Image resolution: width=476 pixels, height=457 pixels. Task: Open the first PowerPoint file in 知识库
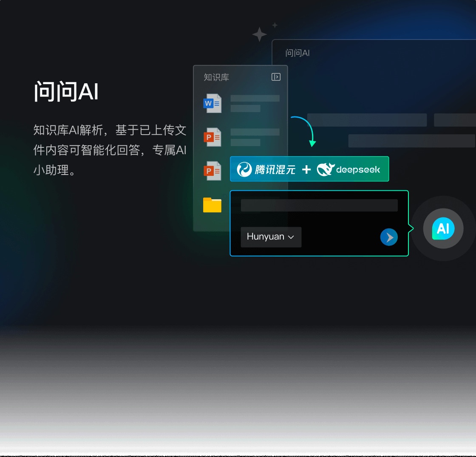[x=212, y=137]
